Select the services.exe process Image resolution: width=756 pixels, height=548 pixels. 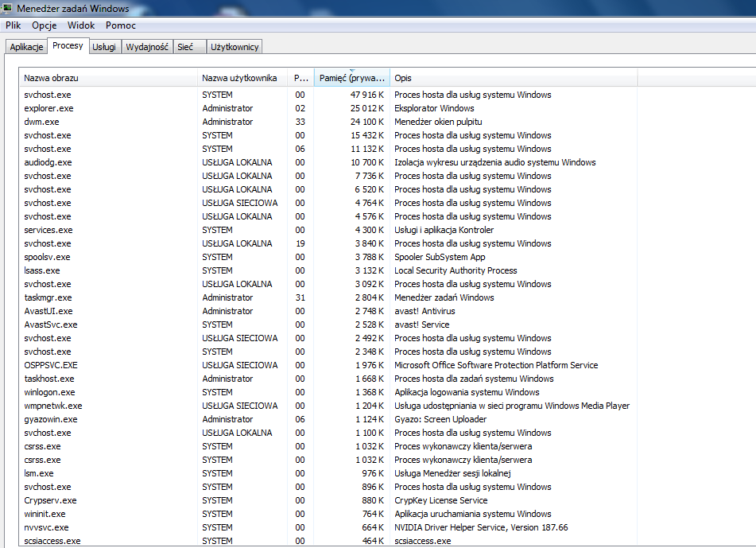coord(328,230)
